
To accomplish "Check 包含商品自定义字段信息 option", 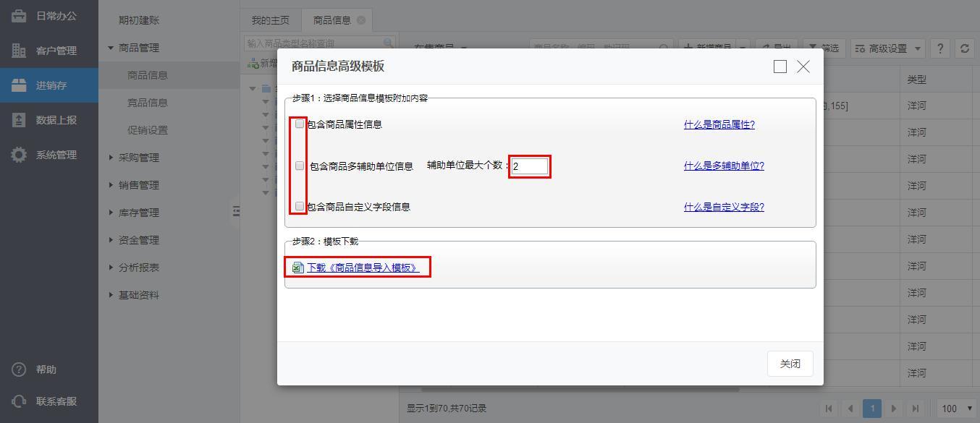I will [300, 206].
